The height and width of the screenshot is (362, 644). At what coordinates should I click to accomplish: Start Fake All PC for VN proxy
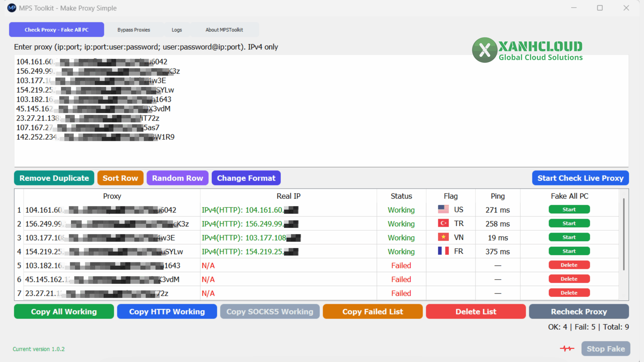(x=569, y=237)
